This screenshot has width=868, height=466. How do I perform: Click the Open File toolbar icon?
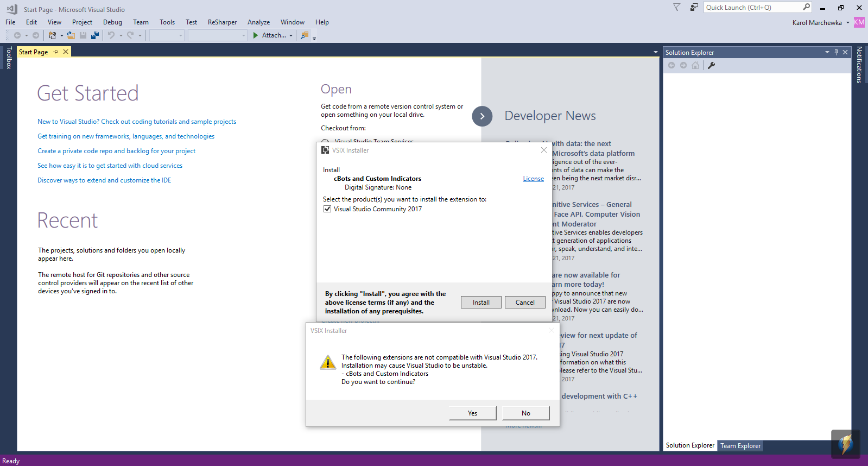pos(71,35)
